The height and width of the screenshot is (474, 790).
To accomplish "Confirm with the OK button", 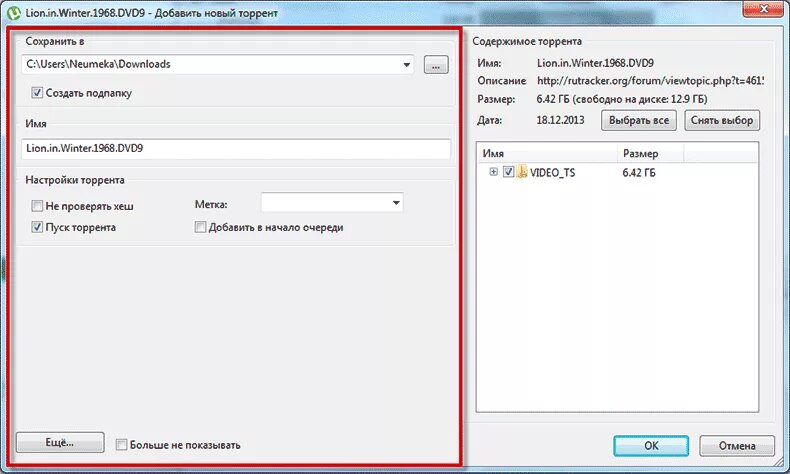I will click(x=651, y=446).
